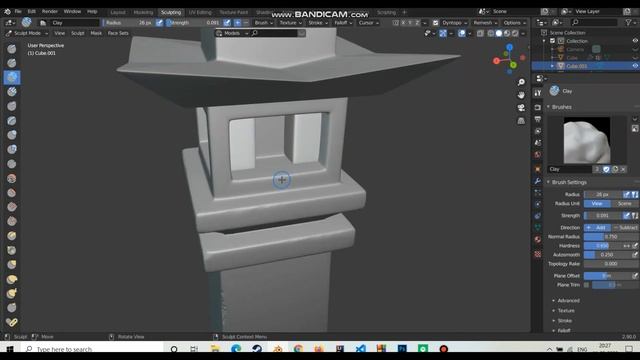
Task: Toggle radius pressure sensitivity in the header
Action: tap(159, 23)
